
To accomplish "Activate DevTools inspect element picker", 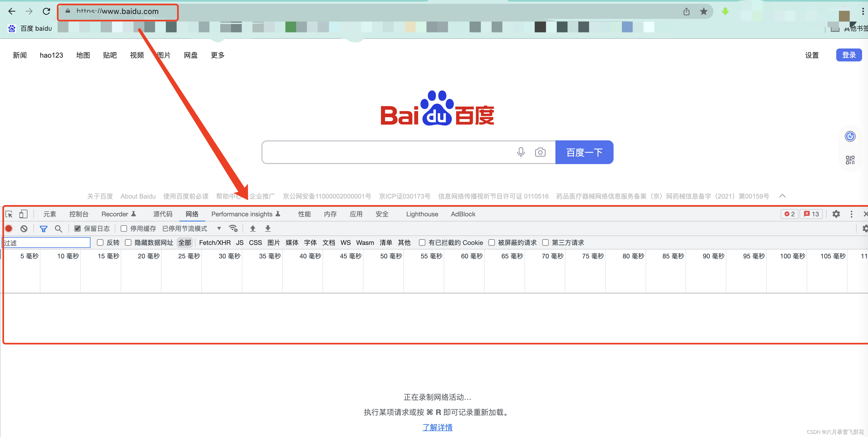I will point(9,214).
